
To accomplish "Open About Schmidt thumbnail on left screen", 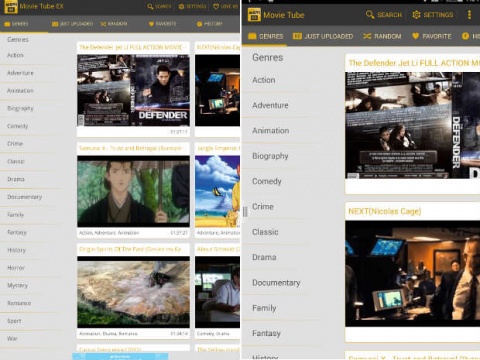I will pyautogui.click(x=217, y=292).
